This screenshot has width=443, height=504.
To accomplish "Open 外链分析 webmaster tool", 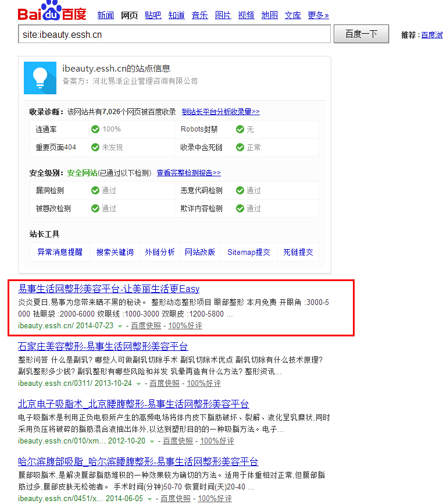I will [159, 252].
